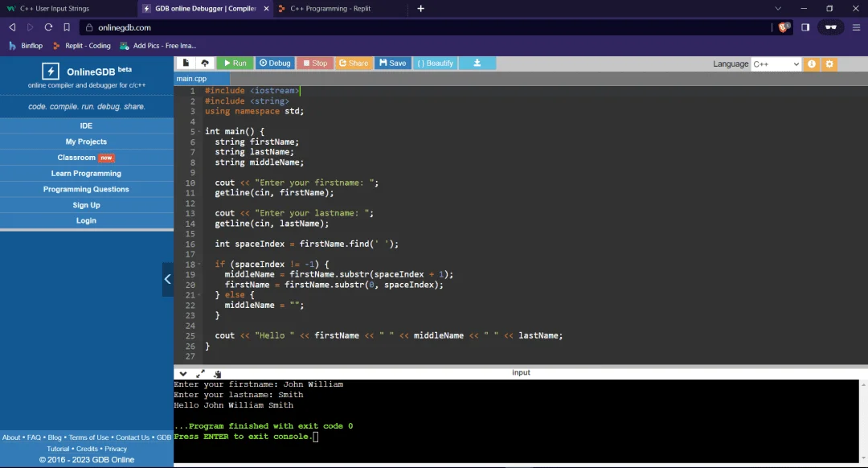
Task: Open browser hamburger menu
Action: pos(857,27)
